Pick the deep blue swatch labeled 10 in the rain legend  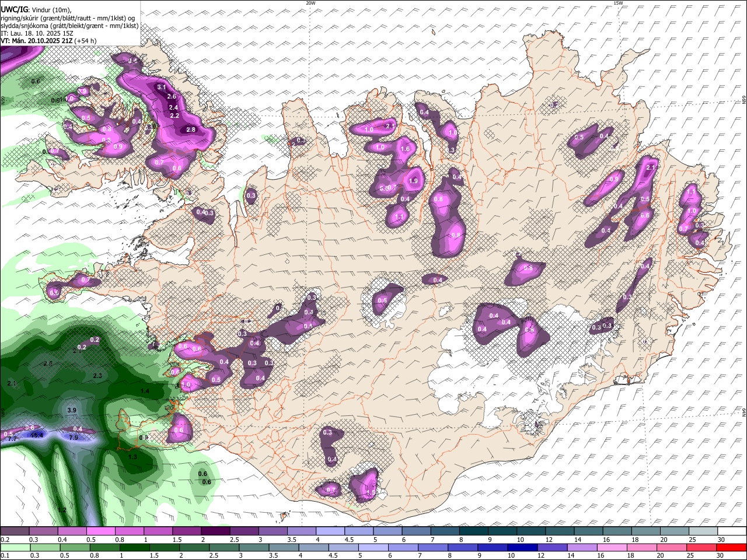522,547
